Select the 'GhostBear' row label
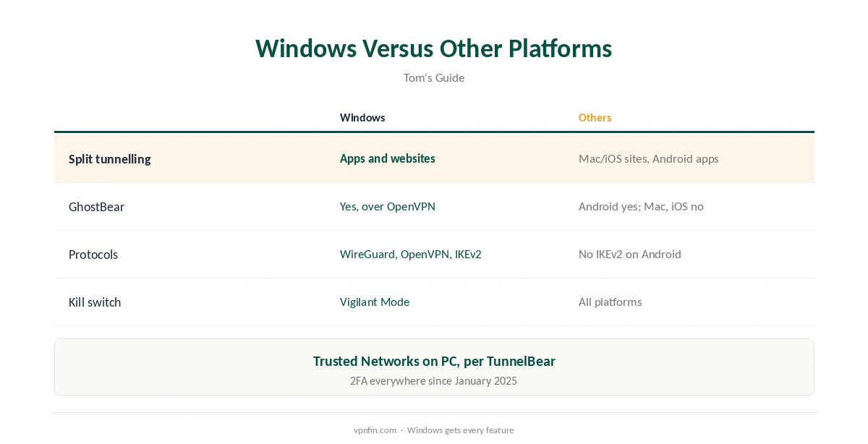The height and width of the screenshot is (444, 868). [96, 207]
